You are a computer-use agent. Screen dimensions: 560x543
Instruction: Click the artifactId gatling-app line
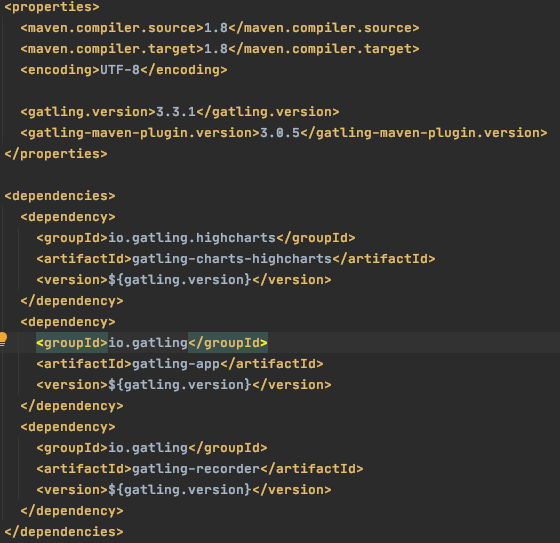[180, 364]
